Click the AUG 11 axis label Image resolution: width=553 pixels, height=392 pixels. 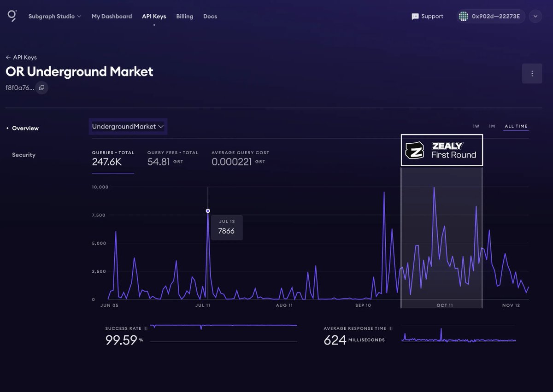click(284, 305)
